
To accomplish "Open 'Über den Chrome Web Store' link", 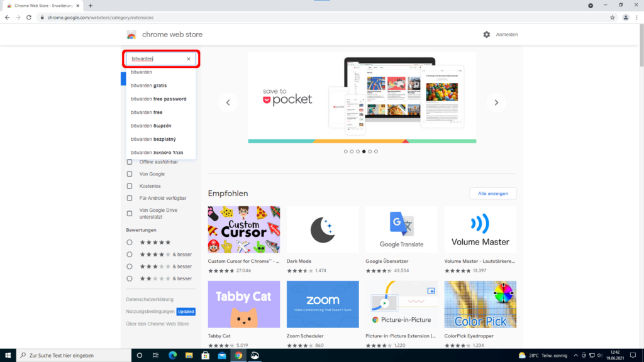I will 157,324.
